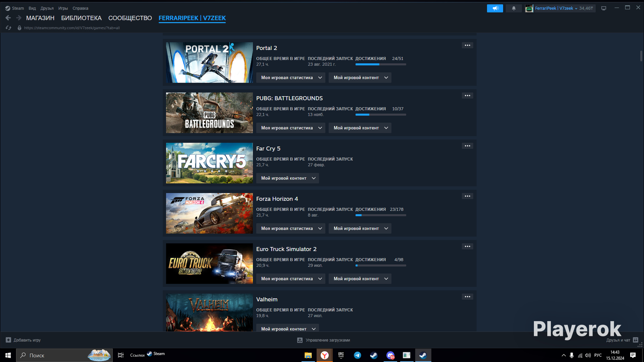This screenshot has height=362, width=644.
Task: Open the 'Вид' menu
Action: tap(32, 8)
